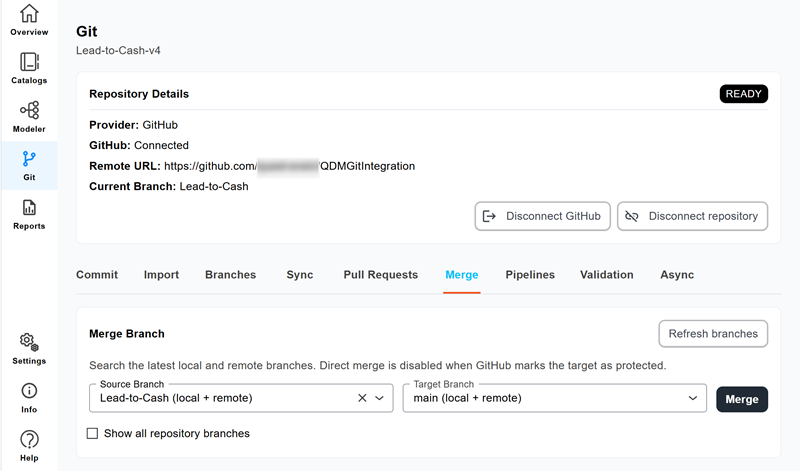
Task: Expand the Source Branch dropdown arrow
Action: pos(379,398)
